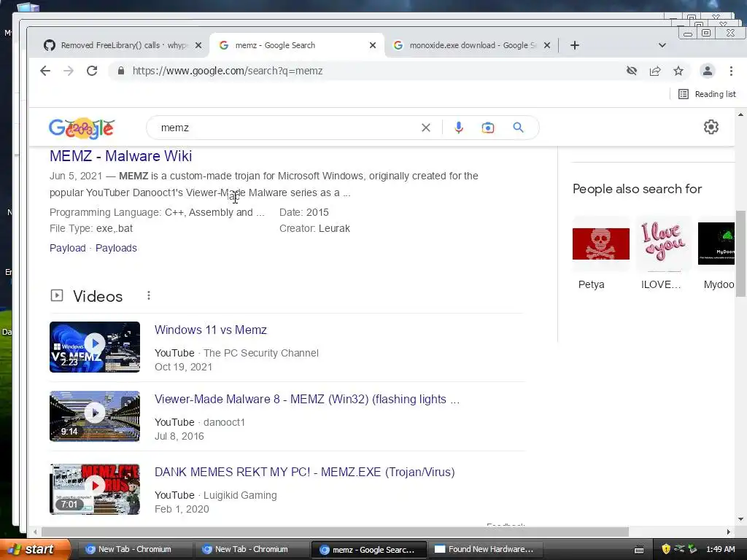Image resolution: width=747 pixels, height=560 pixels.
Task: Select memz - Google Search taskbar button
Action: [368, 550]
